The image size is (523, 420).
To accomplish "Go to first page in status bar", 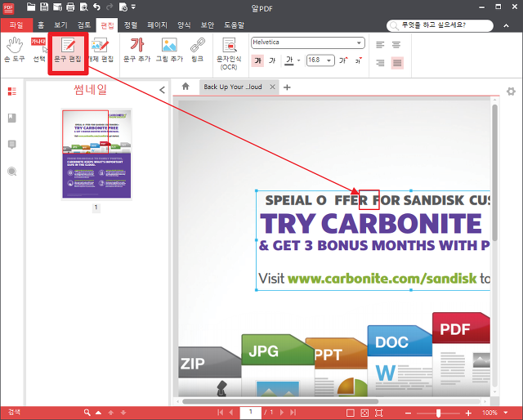I will click(x=220, y=413).
